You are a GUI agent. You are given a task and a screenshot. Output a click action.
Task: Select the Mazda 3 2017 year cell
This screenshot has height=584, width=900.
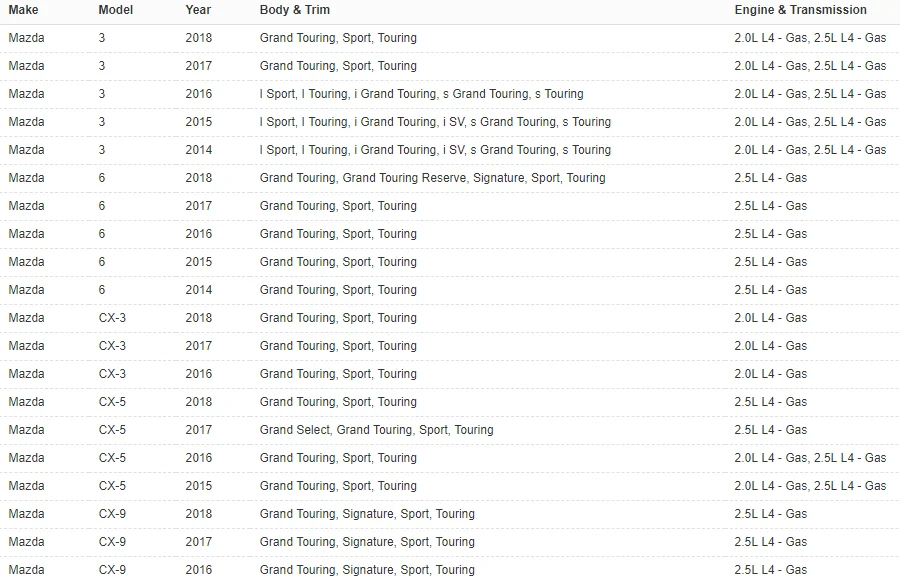click(x=199, y=66)
